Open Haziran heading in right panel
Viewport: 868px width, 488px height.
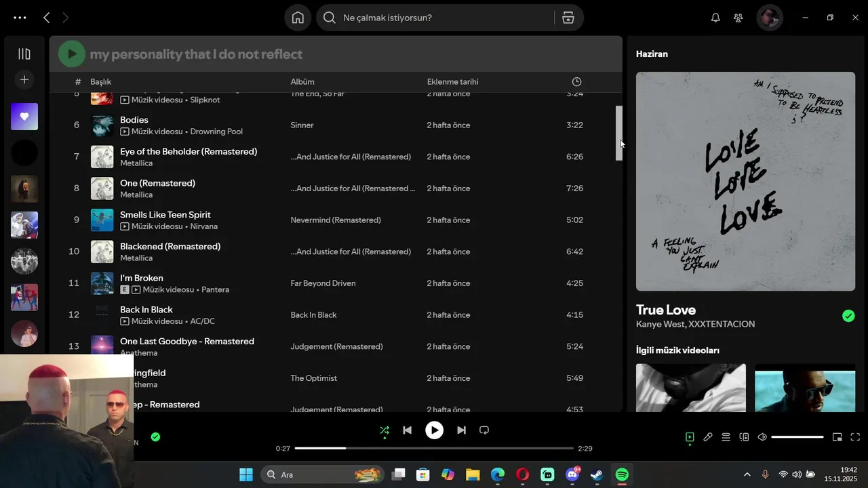coord(652,54)
